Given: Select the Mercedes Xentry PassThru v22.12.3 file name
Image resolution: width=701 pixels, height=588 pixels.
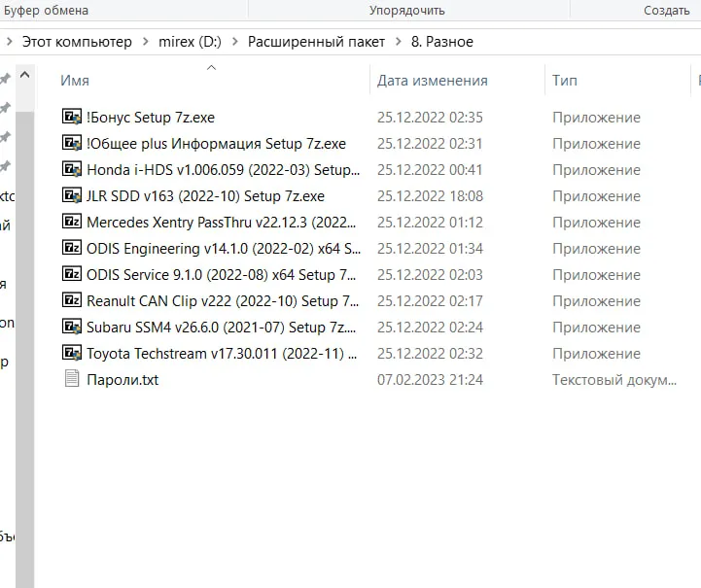Looking at the screenshot, I should click(222, 223).
